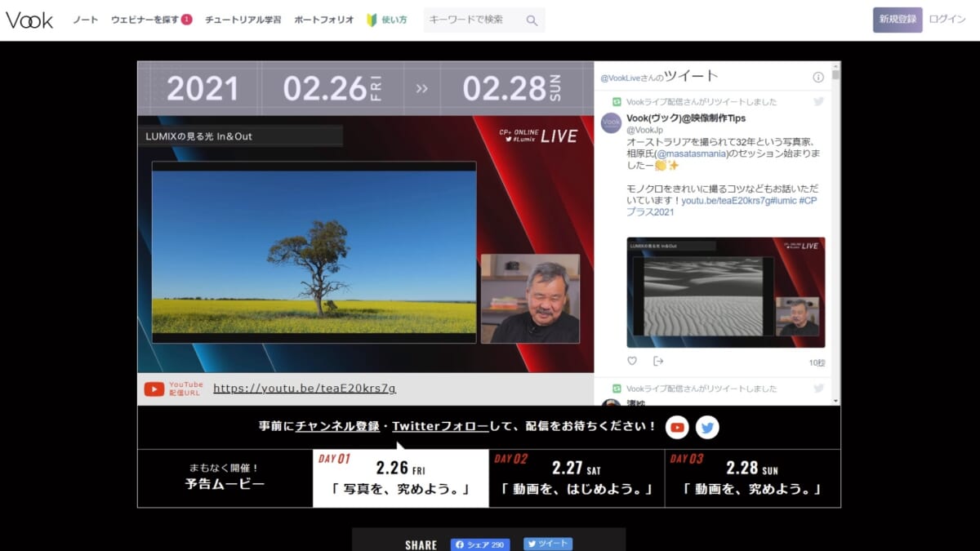Switch to the DAY 03 2.28 SUN tab
Viewport: 980px width, 551px height.
[x=752, y=478]
